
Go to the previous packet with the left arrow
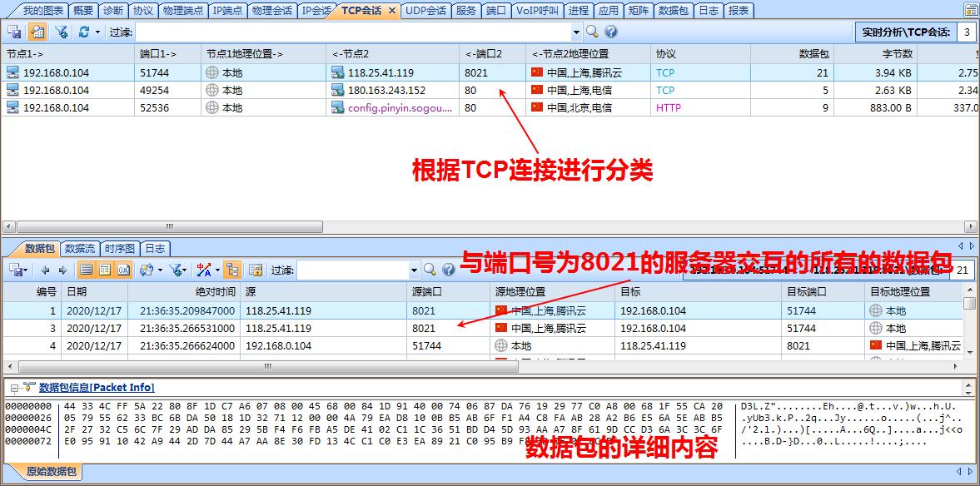46,268
